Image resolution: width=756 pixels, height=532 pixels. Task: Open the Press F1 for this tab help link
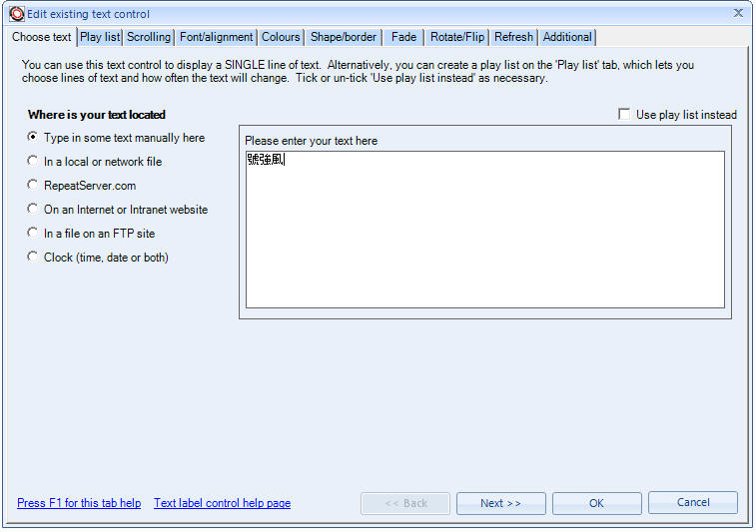(x=79, y=503)
